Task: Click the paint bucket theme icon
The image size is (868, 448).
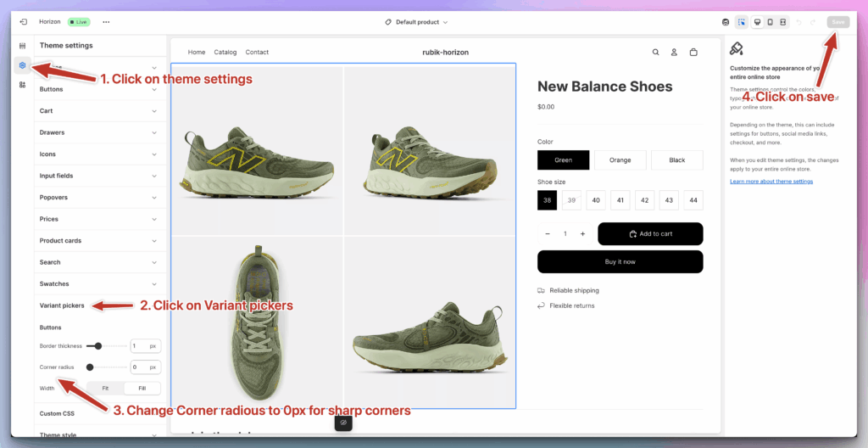Action: point(737,48)
